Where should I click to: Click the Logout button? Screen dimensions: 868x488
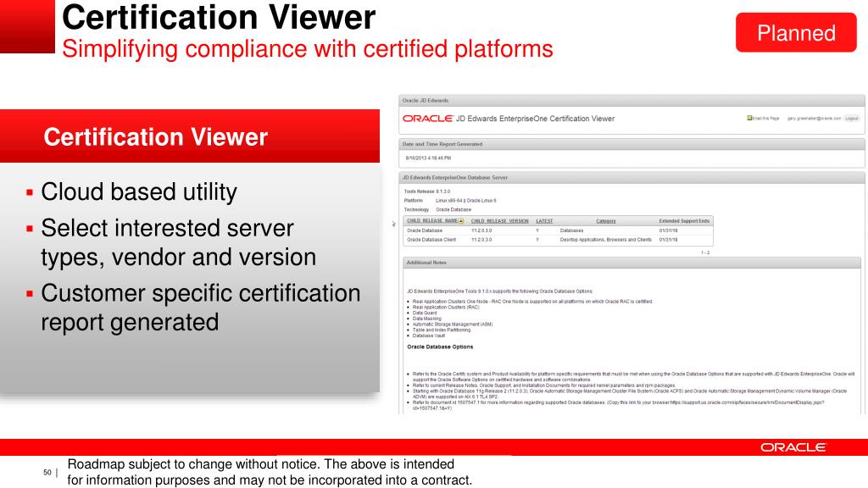[x=852, y=119]
